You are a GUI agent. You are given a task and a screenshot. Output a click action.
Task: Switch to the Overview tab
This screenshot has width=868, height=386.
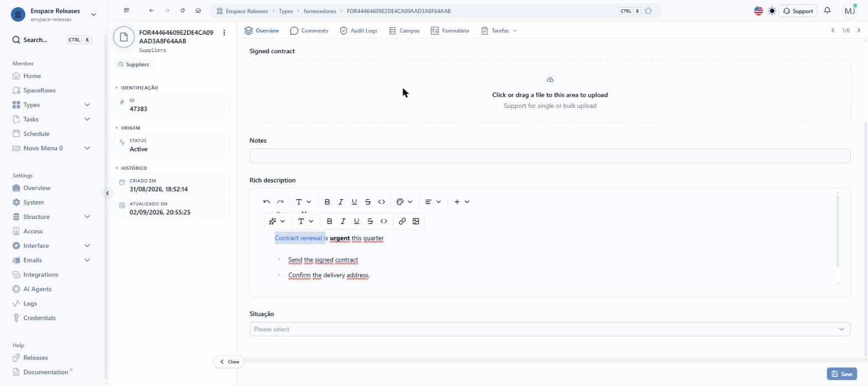(262, 30)
